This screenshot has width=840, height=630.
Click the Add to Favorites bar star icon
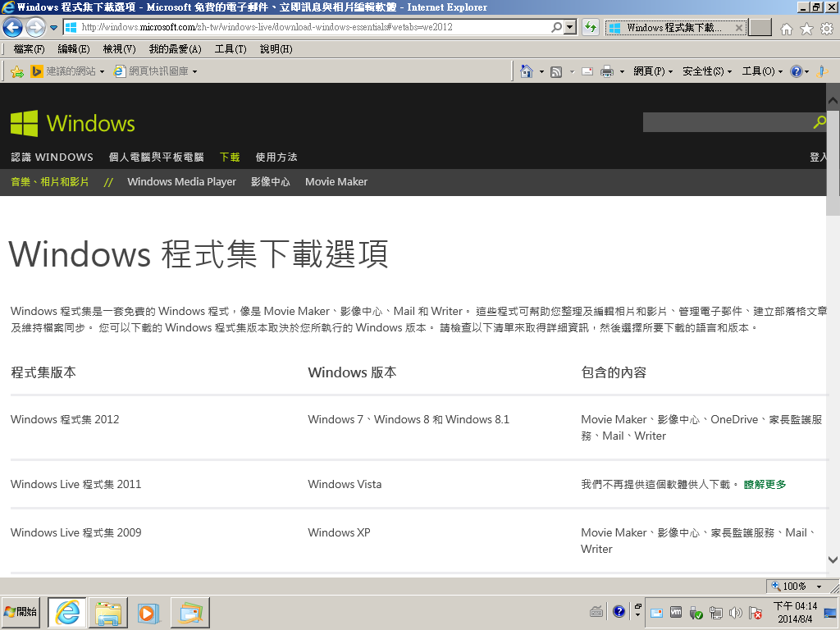pyautogui.click(x=17, y=71)
